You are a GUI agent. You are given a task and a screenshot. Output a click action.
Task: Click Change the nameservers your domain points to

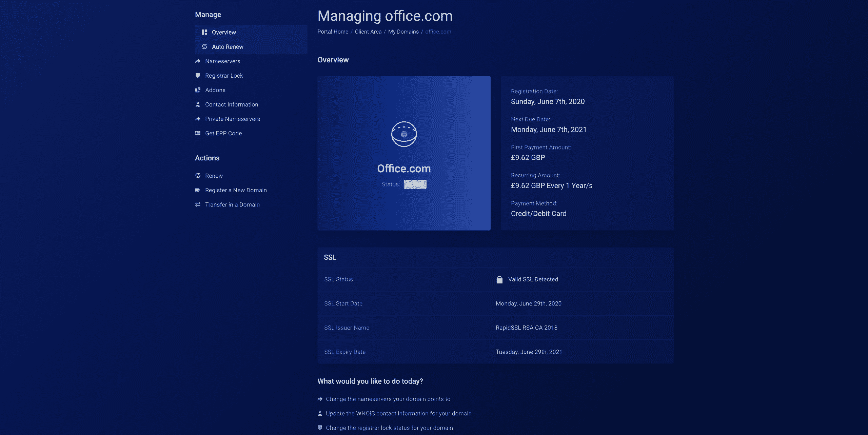[388, 399]
